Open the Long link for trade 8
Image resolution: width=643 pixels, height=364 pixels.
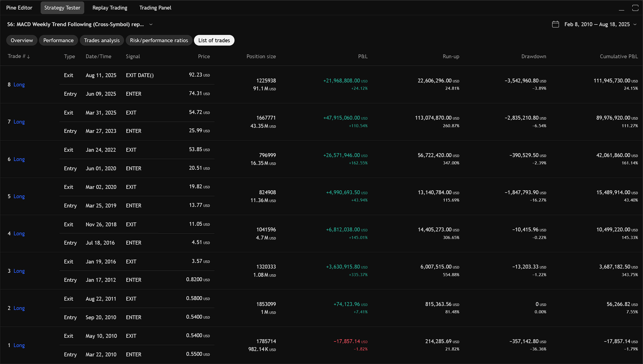[x=19, y=84]
